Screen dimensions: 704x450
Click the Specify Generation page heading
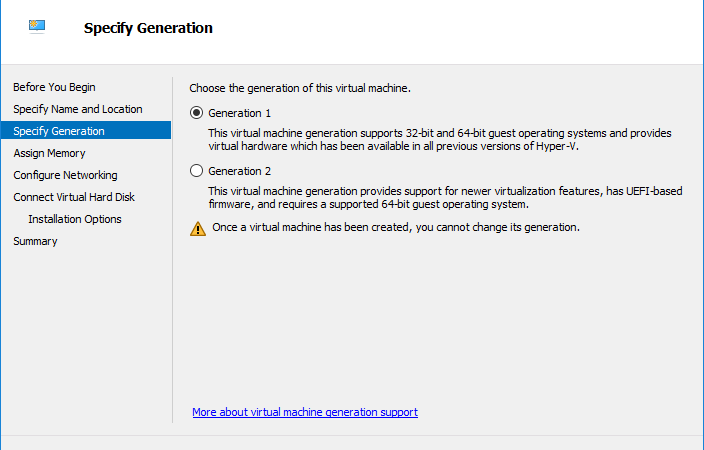(x=148, y=28)
